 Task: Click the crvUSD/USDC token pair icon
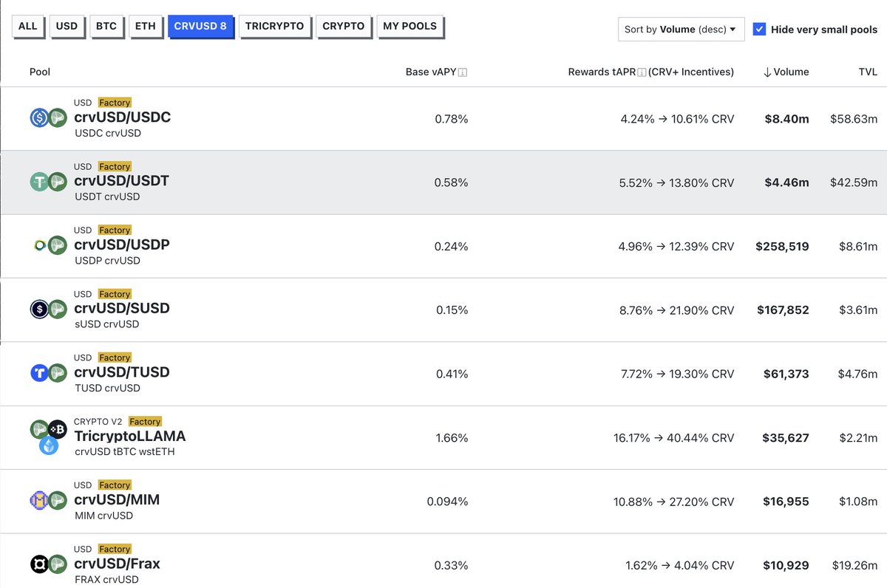coord(49,118)
